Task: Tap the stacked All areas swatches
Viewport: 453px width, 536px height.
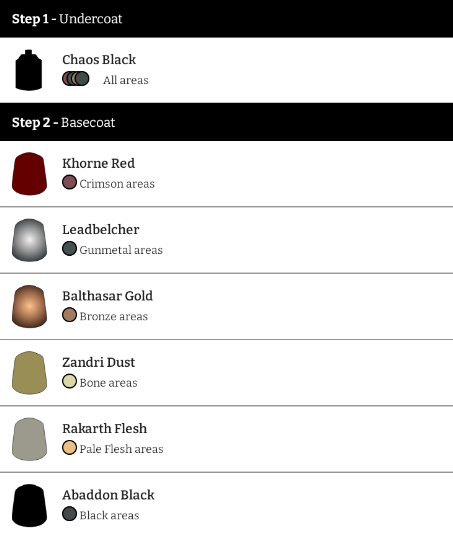Action: coord(76,79)
